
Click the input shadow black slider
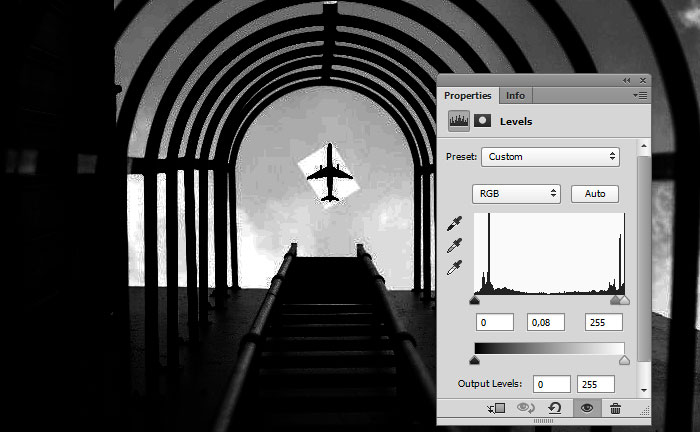point(475,300)
